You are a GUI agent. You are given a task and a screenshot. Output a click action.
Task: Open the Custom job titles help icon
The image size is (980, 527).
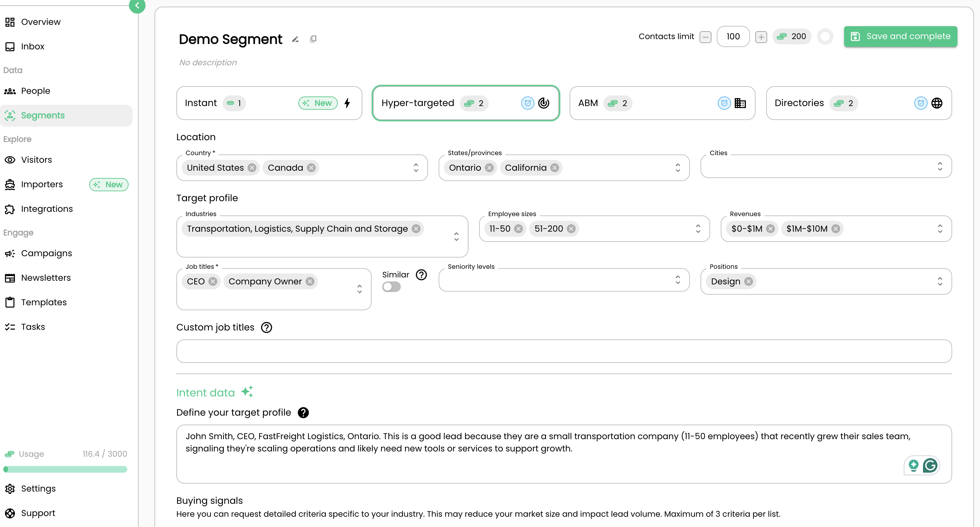[266, 327]
